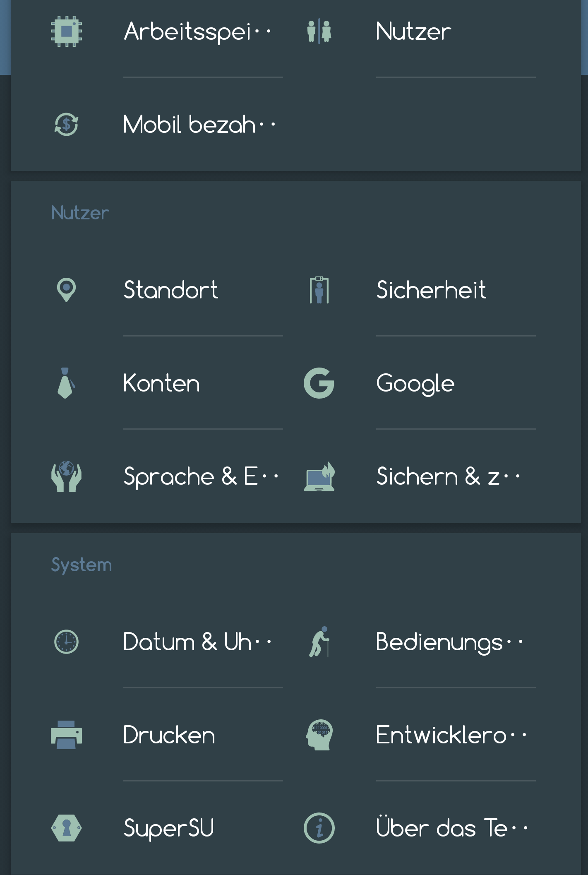The width and height of the screenshot is (588, 875).
Task: Open the Sicherheit settings label
Action: click(x=431, y=290)
